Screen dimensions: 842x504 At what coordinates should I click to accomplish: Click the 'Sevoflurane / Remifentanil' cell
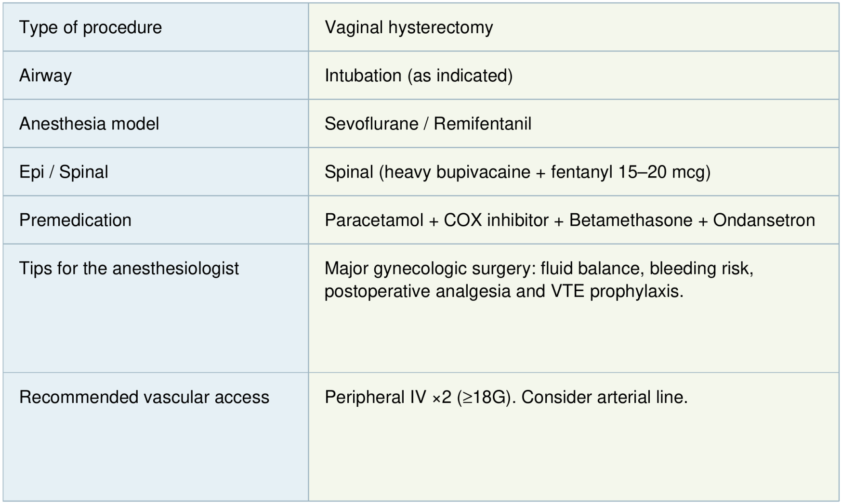click(x=574, y=123)
